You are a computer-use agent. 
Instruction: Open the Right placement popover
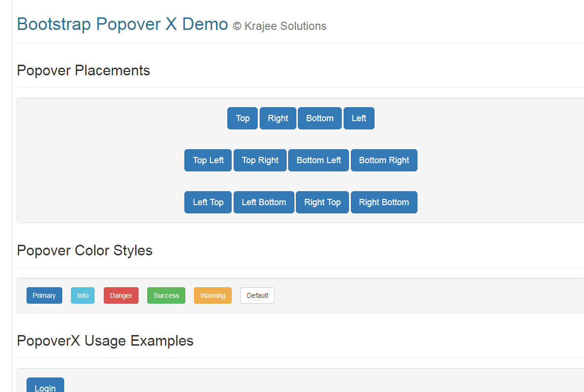(278, 118)
